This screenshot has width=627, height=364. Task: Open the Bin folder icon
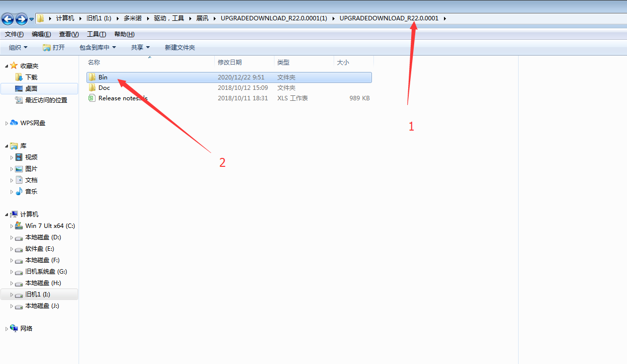92,77
